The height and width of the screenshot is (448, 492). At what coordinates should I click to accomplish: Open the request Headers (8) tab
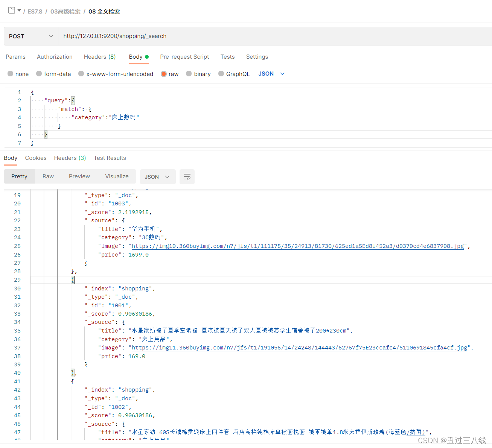(x=100, y=57)
